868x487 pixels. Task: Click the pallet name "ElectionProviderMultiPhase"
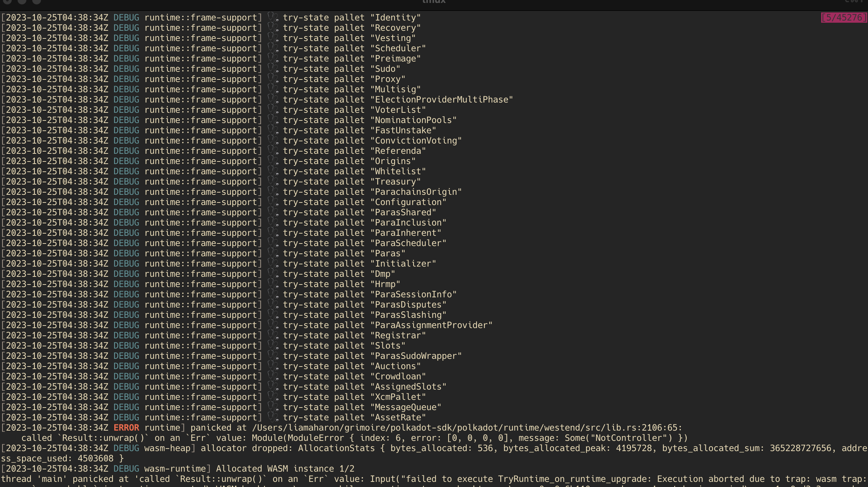[x=442, y=100]
